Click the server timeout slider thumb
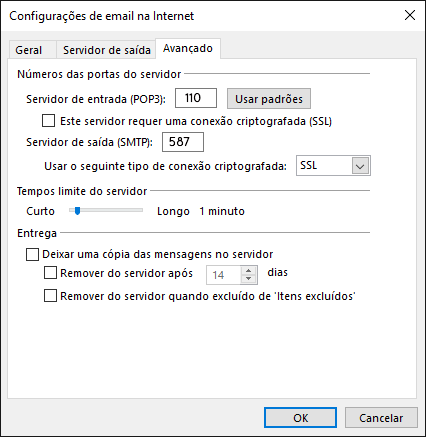Image resolution: width=426 pixels, height=437 pixels. pos(77,211)
